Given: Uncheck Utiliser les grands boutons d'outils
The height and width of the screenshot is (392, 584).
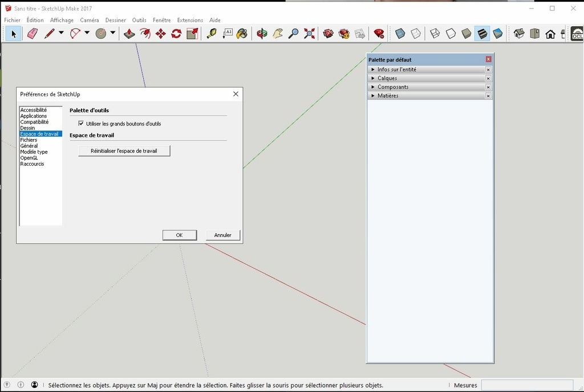Looking at the screenshot, I should 81,124.
